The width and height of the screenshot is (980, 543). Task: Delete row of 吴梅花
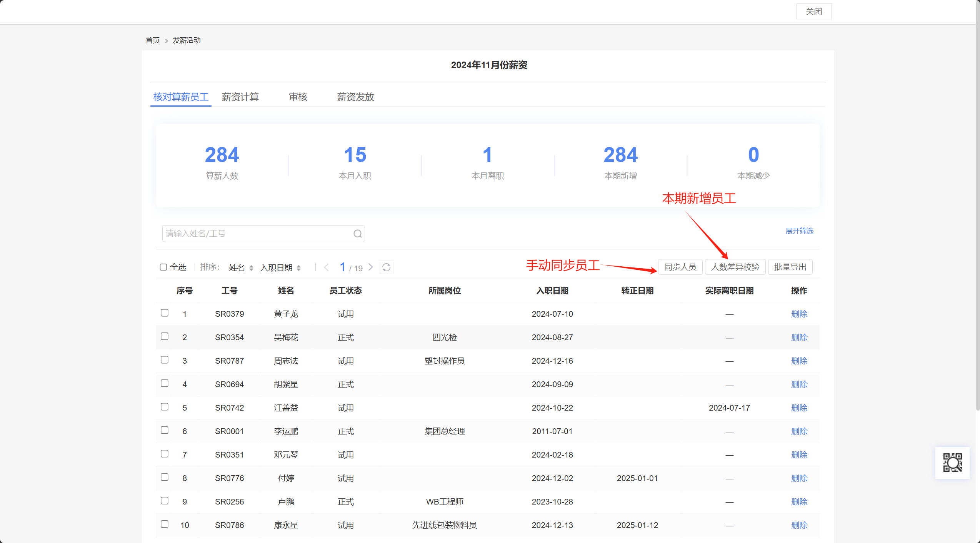tap(799, 337)
